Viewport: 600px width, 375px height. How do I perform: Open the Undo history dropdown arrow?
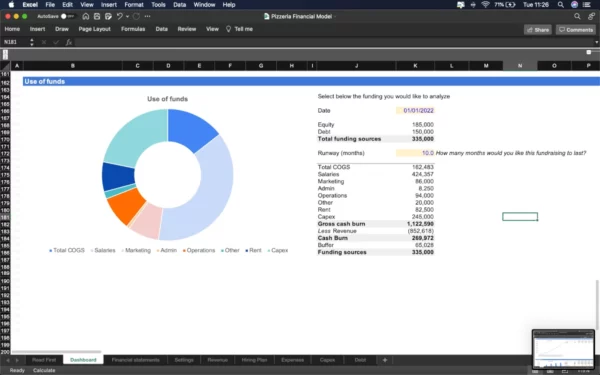(x=127, y=16)
